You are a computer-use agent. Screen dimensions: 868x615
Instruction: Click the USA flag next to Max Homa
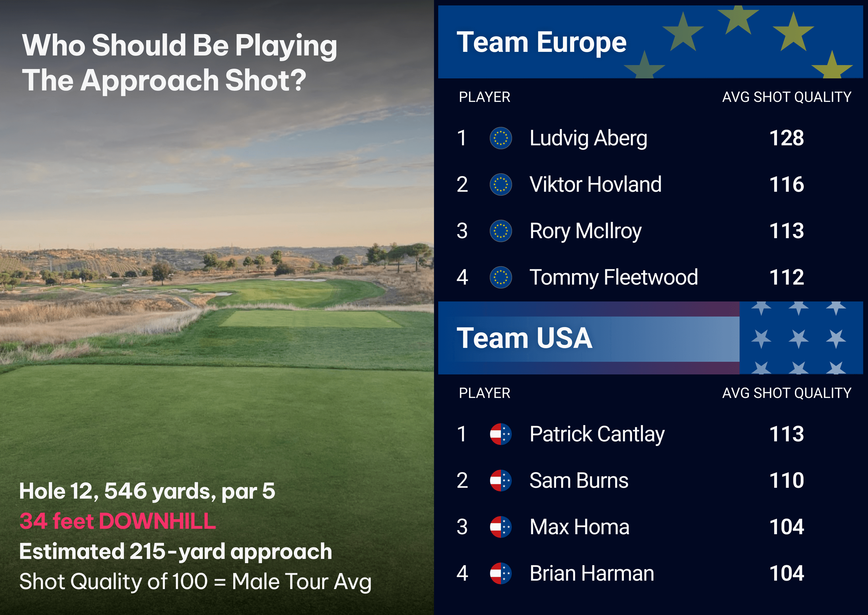pos(500,527)
